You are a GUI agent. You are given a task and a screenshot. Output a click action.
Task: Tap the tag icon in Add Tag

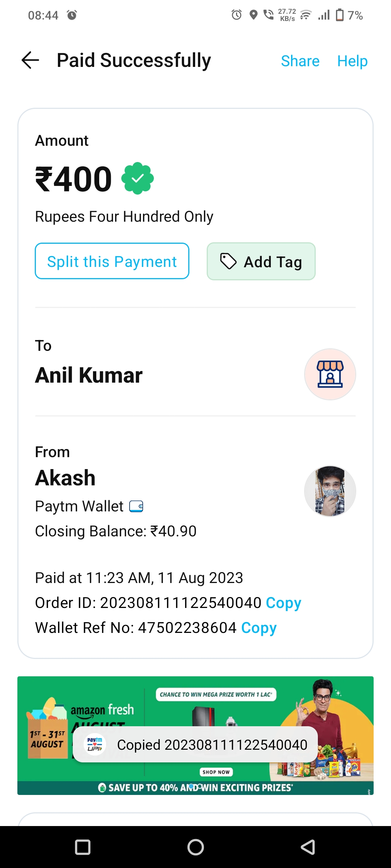point(228,261)
